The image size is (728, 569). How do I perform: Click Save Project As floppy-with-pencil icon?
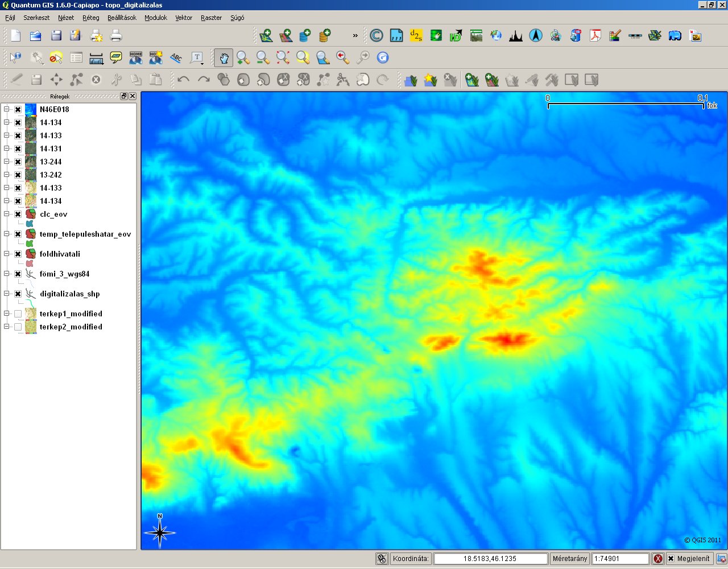(76, 36)
